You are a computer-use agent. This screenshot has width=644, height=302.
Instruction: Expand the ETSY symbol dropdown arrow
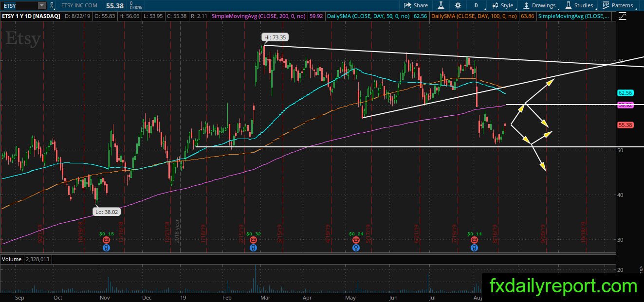pyautogui.click(x=42, y=5)
